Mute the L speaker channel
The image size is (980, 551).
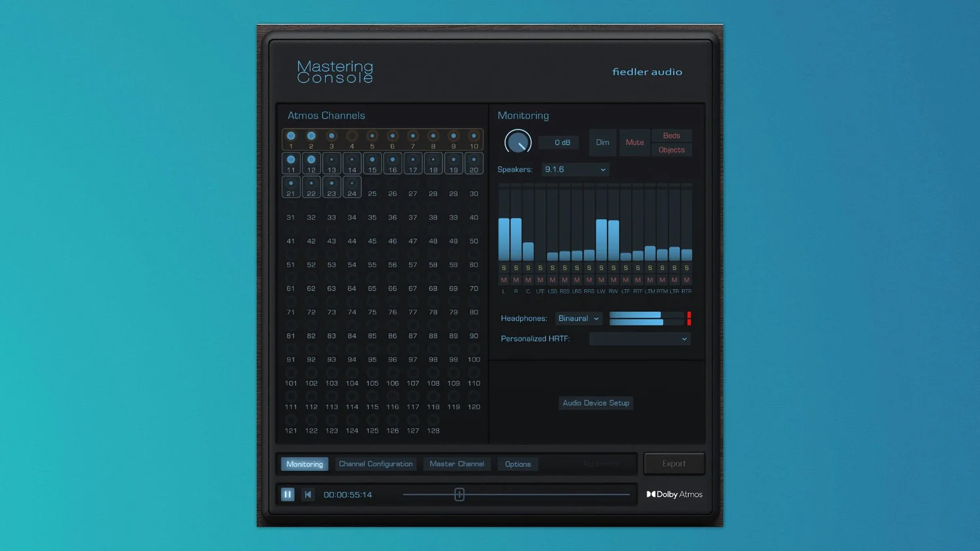click(x=504, y=279)
